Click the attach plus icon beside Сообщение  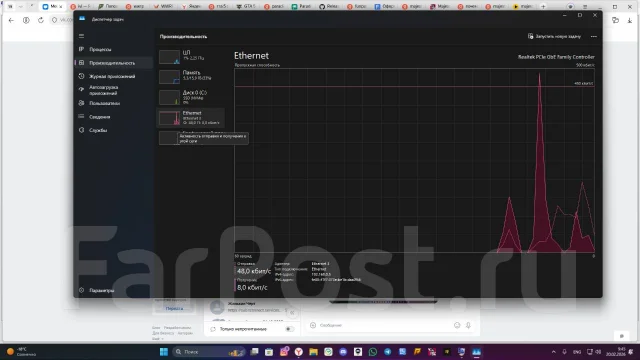313,325
